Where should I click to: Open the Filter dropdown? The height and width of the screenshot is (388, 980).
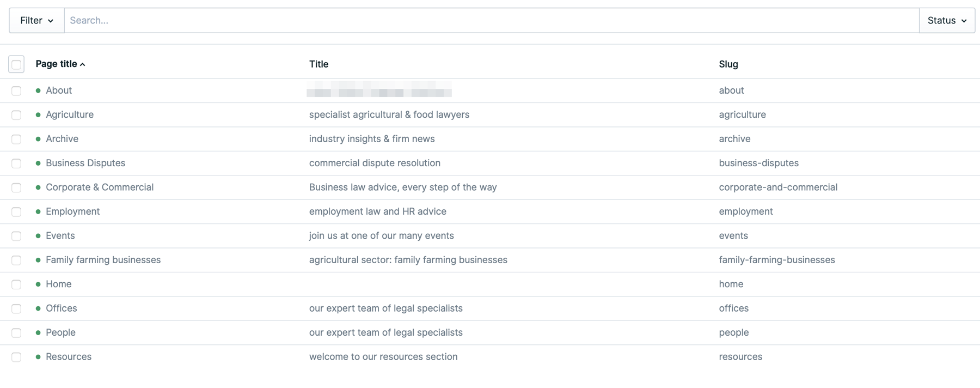[x=36, y=21]
